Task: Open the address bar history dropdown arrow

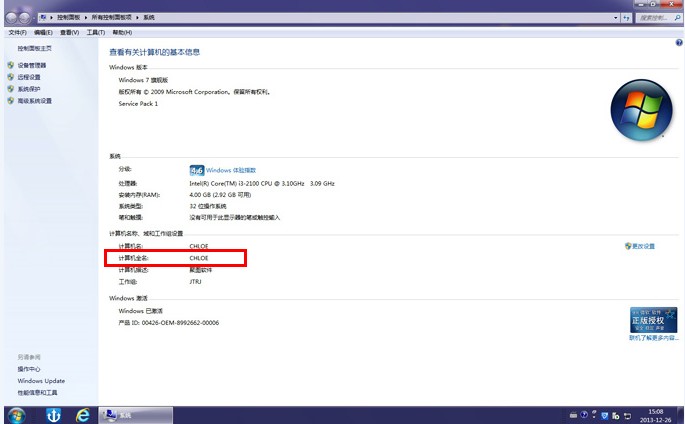Action: pyautogui.click(x=616, y=17)
